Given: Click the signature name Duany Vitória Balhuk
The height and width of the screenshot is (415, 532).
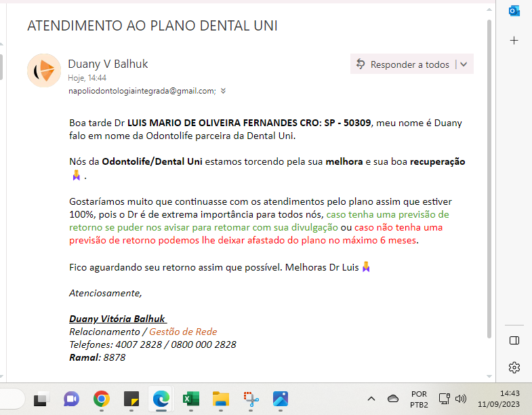Looking at the screenshot, I should pos(117,319).
